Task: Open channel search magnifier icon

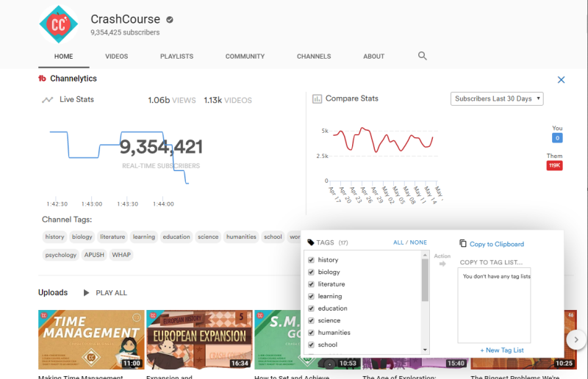Action: tap(422, 56)
